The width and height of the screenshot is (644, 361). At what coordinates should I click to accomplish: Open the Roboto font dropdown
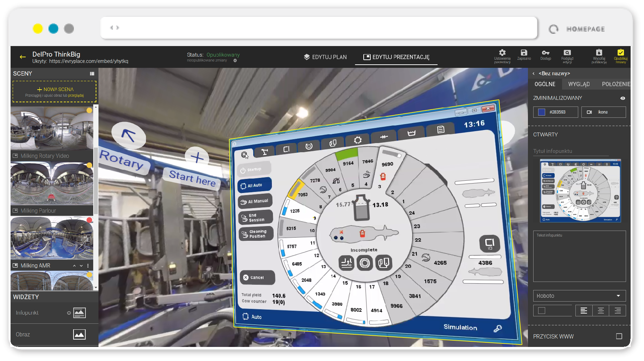pos(579,296)
